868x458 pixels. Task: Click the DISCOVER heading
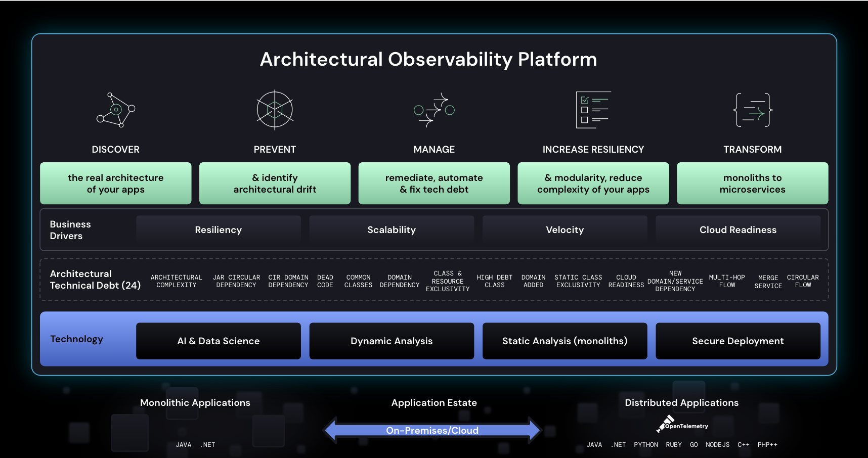coord(116,150)
